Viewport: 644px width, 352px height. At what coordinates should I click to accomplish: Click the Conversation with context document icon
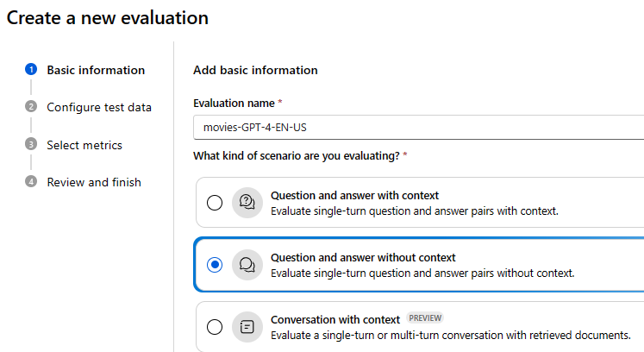click(x=247, y=327)
